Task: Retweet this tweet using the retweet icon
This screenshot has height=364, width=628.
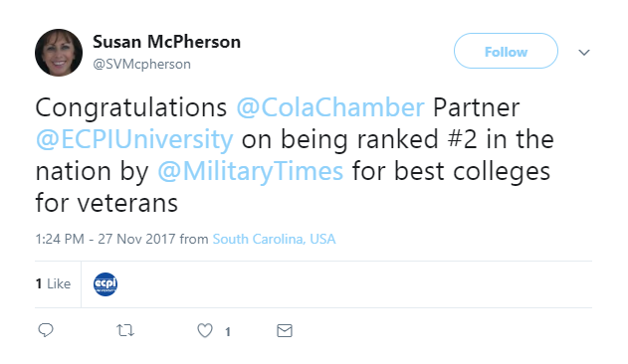Action: (125, 330)
